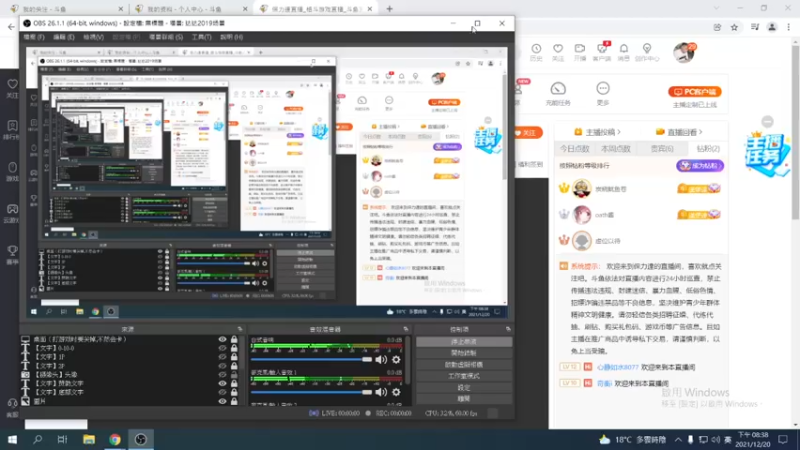Collapse the floating 主播任务 widget with minus

point(767,121)
